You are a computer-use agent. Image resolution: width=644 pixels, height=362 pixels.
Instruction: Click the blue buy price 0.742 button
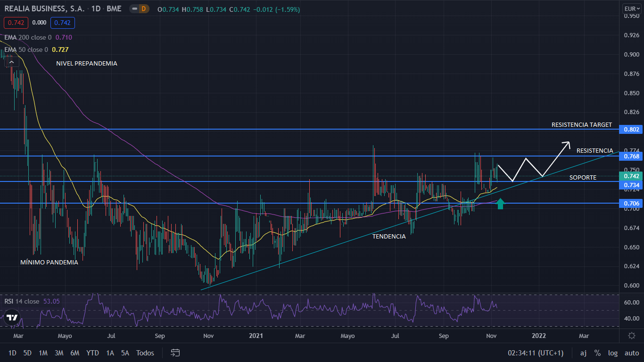pos(63,23)
